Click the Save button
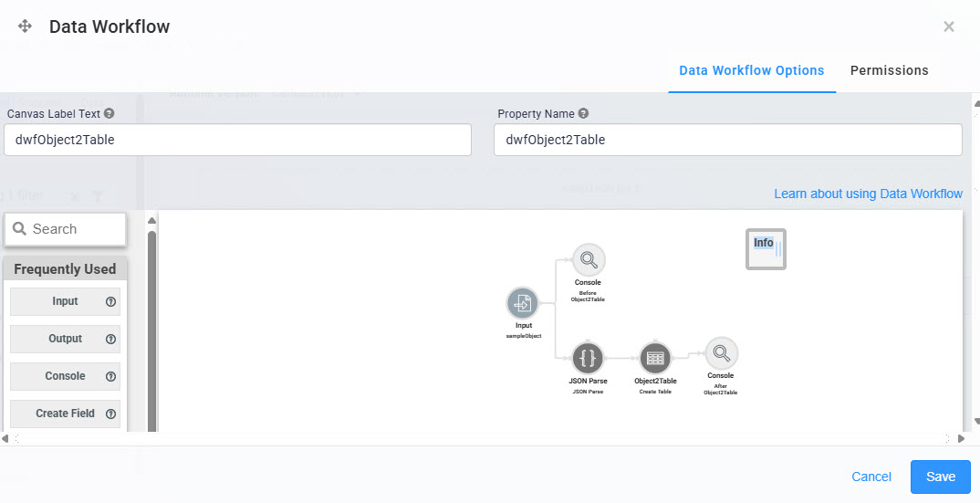Image resolution: width=980 pixels, height=503 pixels. 940,477
